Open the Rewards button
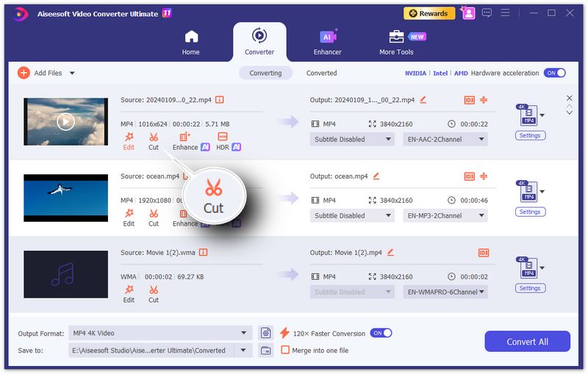 429,13
